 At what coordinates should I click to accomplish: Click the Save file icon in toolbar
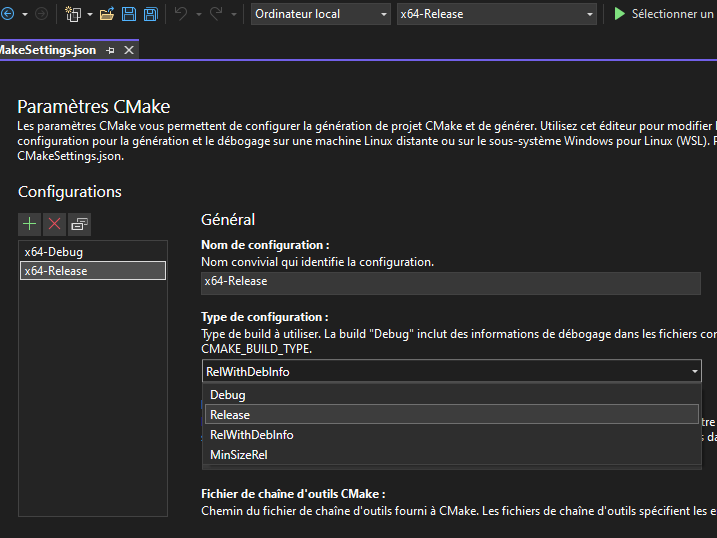[x=129, y=14]
